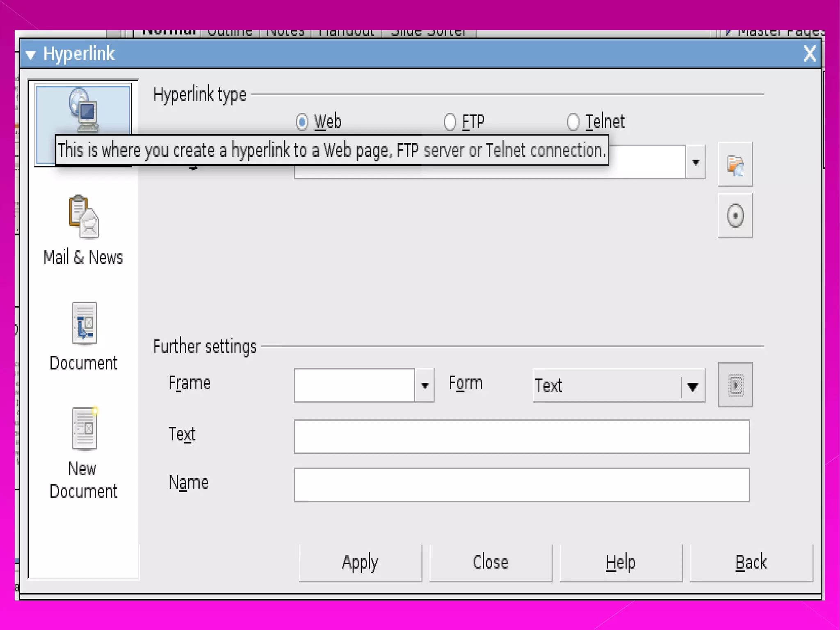Choose the Telnet radio option
Screen dimensions: 840x630
[573, 122]
